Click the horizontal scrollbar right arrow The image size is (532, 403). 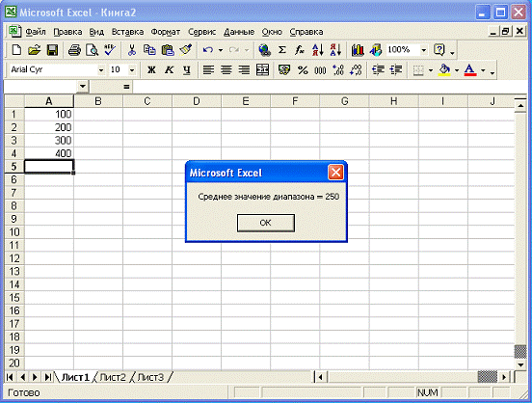[x=504, y=377]
